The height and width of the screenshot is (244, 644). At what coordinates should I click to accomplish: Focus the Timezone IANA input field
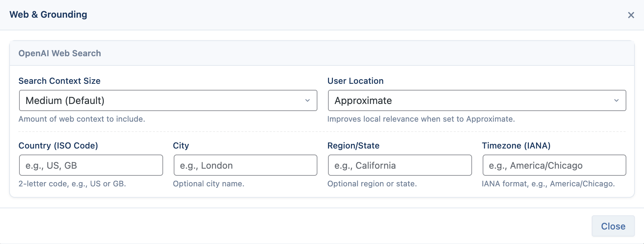tap(554, 165)
